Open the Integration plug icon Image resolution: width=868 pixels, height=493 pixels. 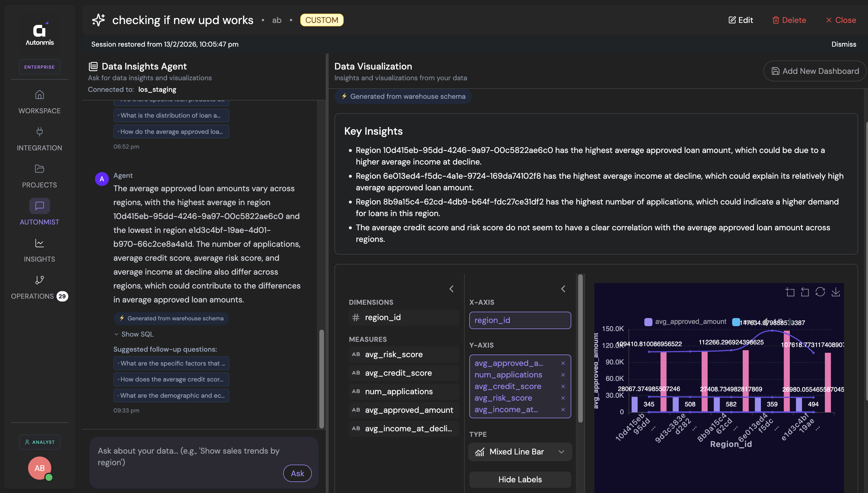(39, 132)
